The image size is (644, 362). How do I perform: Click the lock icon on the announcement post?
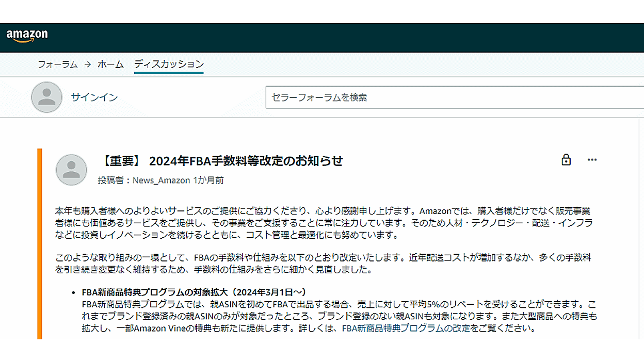566,160
